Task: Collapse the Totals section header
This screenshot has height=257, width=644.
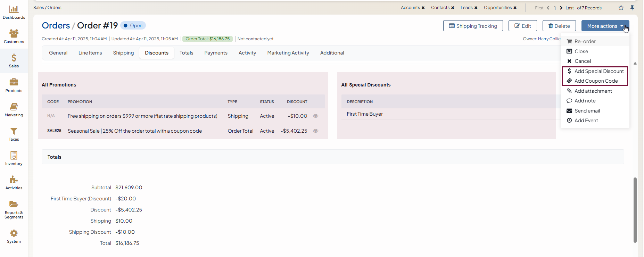Action: tap(55, 157)
